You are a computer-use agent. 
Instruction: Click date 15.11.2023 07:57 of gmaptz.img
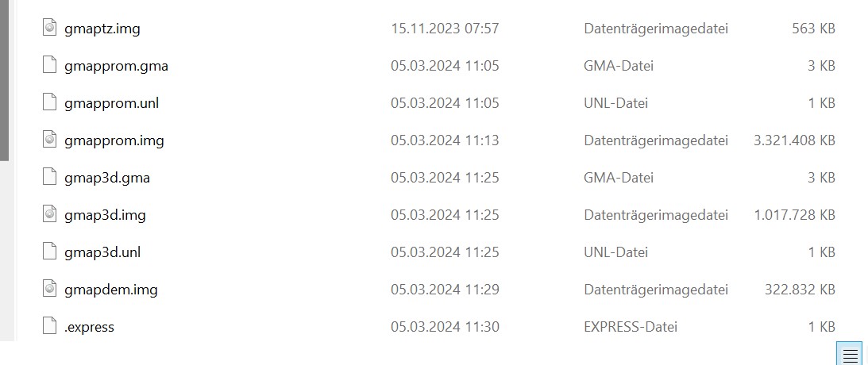point(445,29)
